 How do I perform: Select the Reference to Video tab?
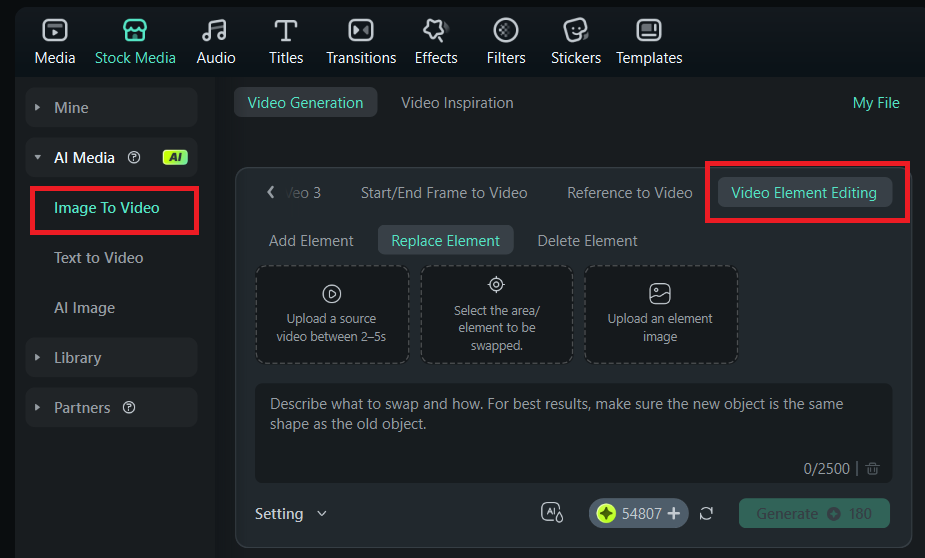630,193
